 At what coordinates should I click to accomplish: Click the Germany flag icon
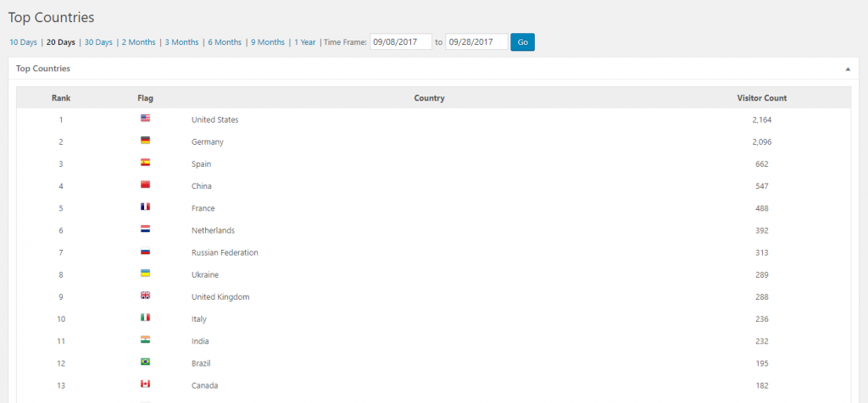click(146, 141)
